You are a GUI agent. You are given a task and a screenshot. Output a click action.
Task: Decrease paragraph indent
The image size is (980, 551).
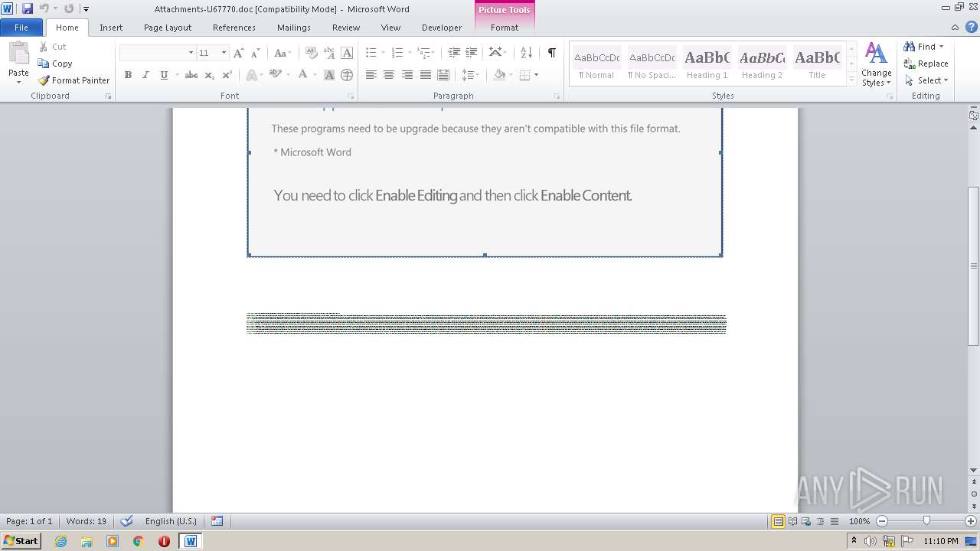(x=454, y=53)
